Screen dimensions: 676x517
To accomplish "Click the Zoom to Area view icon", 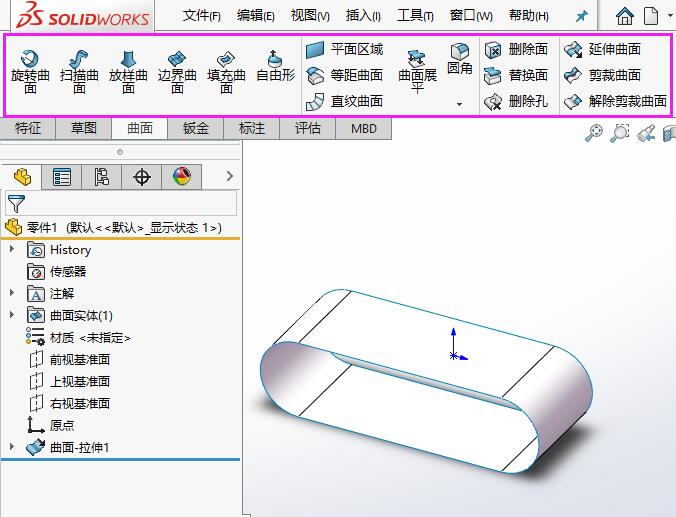I will (x=620, y=132).
